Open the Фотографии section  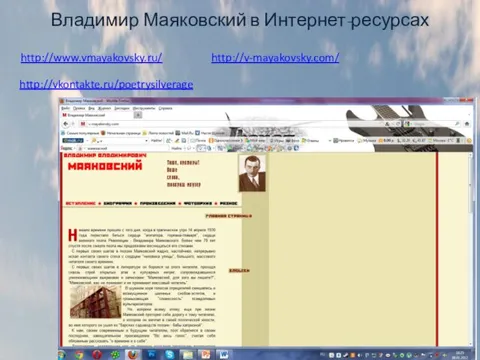point(197,203)
